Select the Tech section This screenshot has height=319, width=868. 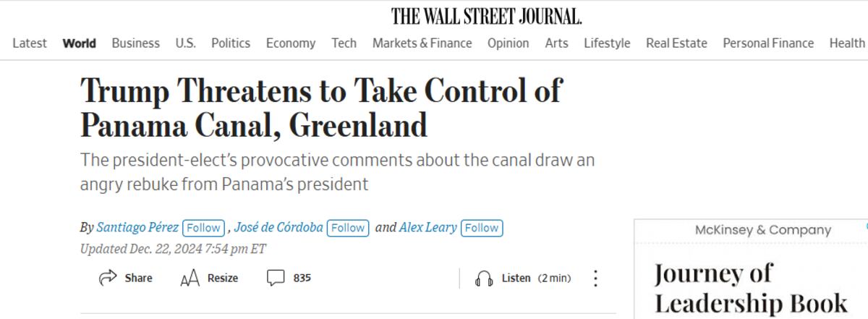(x=344, y=43)
